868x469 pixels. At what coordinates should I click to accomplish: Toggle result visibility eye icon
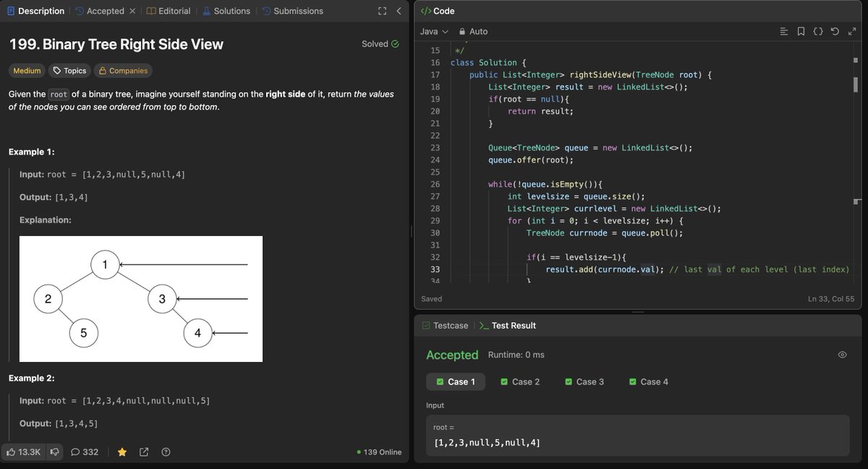pos(842,355)
